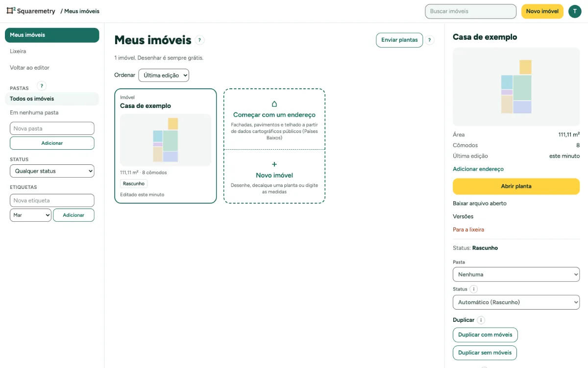Open the Qualquer status filter dropdown
This screenshot has height=368, width=588.
coord(52,171)
